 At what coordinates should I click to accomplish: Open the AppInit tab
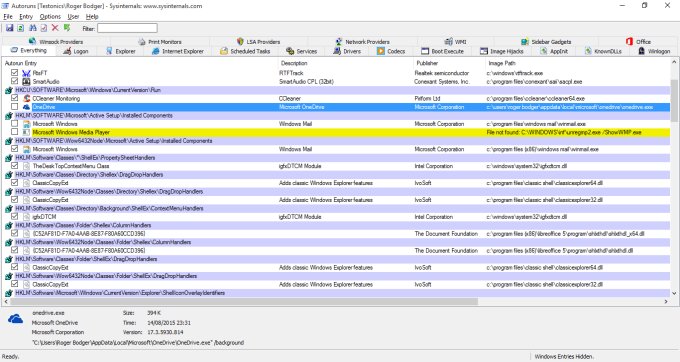[x=554, y=51]
